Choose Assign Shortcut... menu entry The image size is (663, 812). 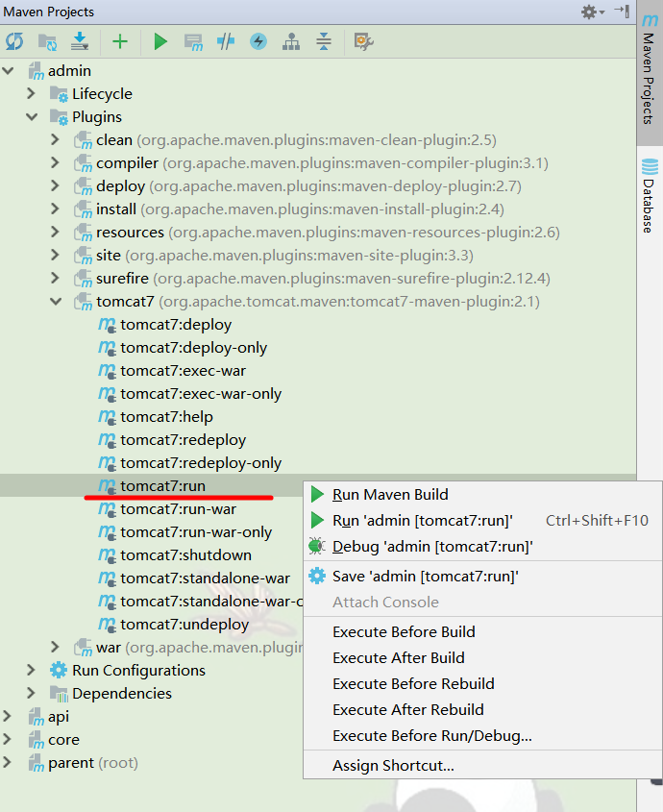pyautogui.click(x=482, y=765)
